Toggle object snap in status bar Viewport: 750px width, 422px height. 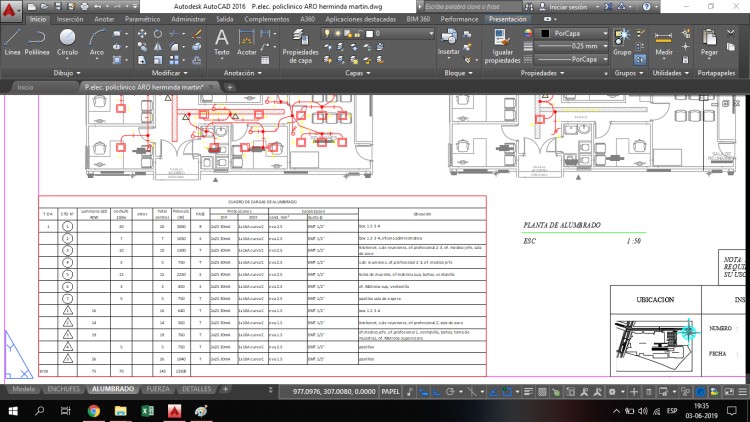point(507,391)
